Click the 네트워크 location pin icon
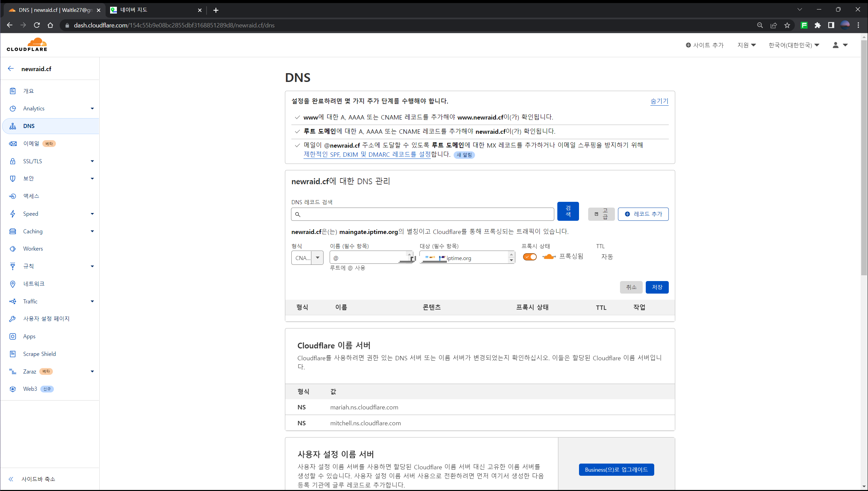Image resolution: width=868 pixels, height=491 pixels. [13, 284]
